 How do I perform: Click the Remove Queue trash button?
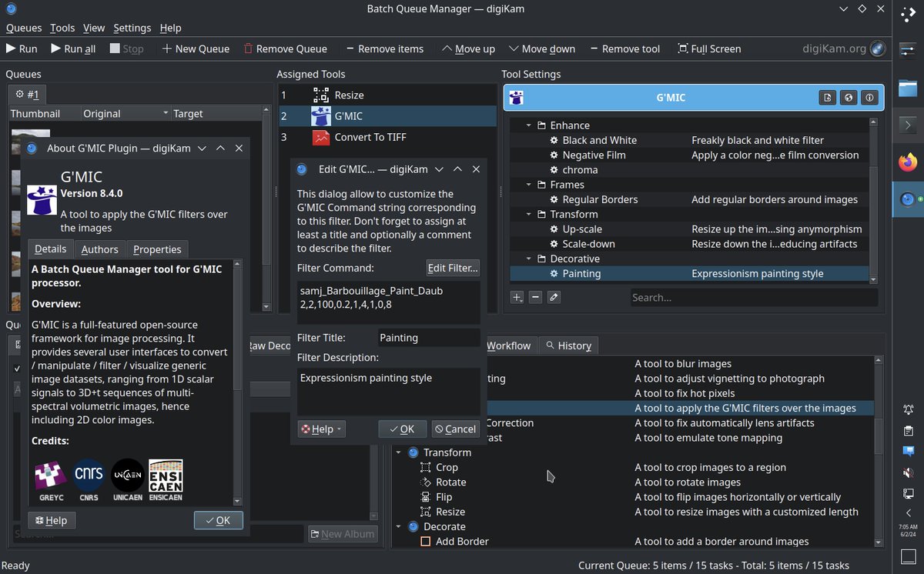point(285,48)
